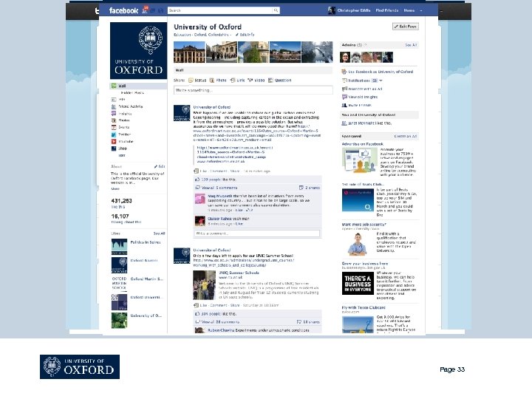Open Hidden Posts under Wall
Screen dimensions: 532x399
pyautogui.click(x=132, y=92)
